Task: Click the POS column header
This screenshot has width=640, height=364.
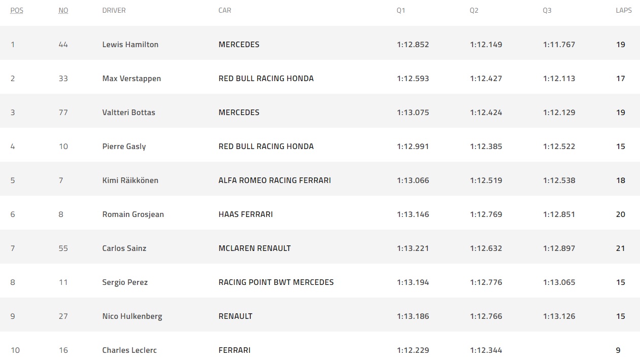Action: pyautogui.click(x=17, y=10)
